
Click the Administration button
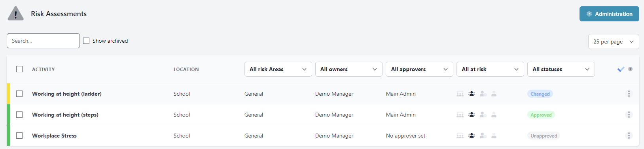(609, 14)
